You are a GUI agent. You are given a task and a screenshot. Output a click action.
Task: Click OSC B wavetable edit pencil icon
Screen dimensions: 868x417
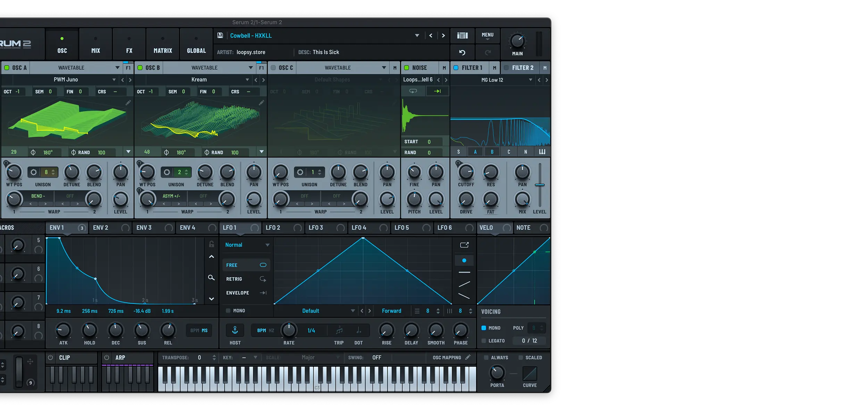click(261, 103)
